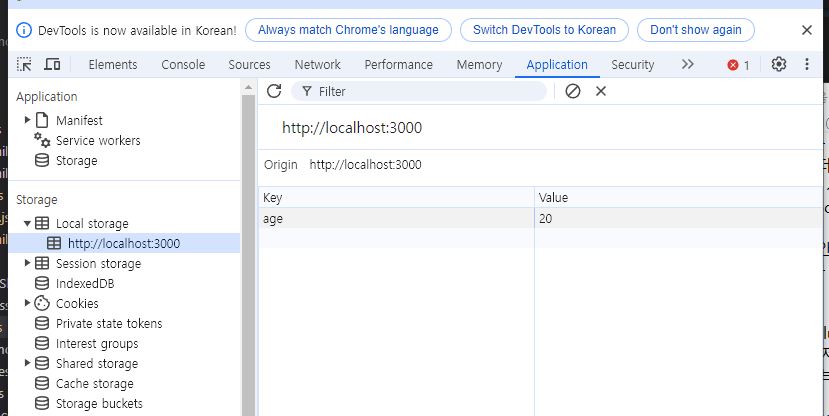Show more DevTools tabs chevron
The width and height of the screenshot is (829, 416).
(x=687, y=64)
